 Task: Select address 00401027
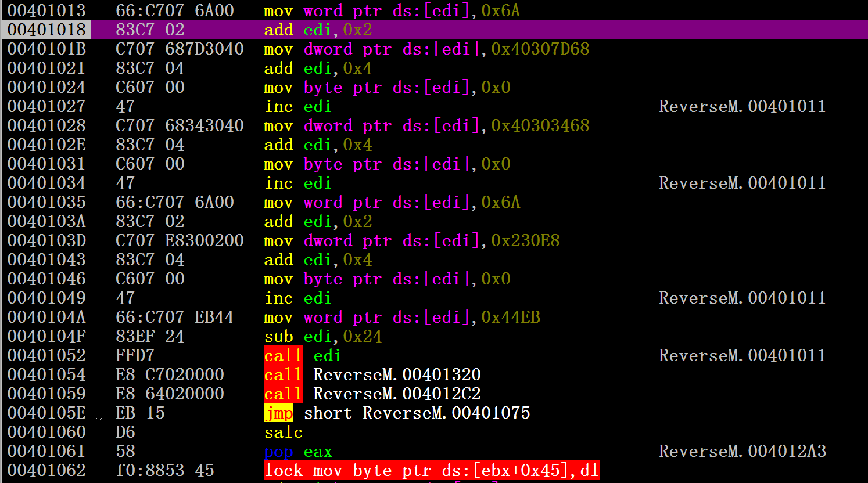pyautogui.click(x=46, y=106)
